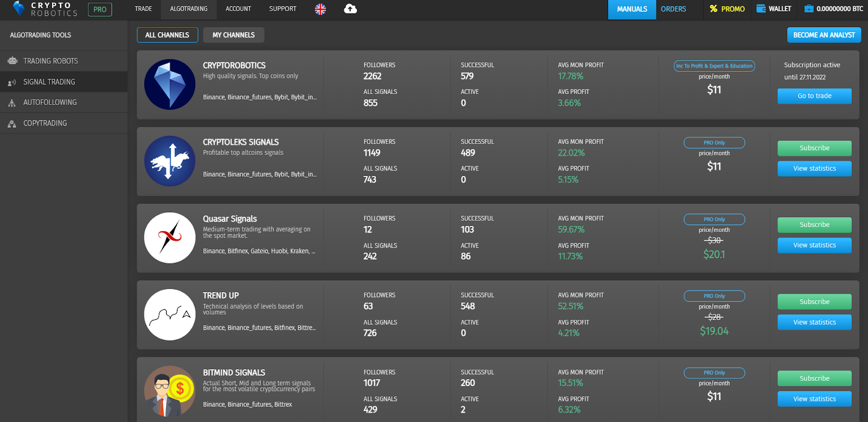Click the TREND UP channel title
Viewport: 868px width, 422px height.
point(221,295)
